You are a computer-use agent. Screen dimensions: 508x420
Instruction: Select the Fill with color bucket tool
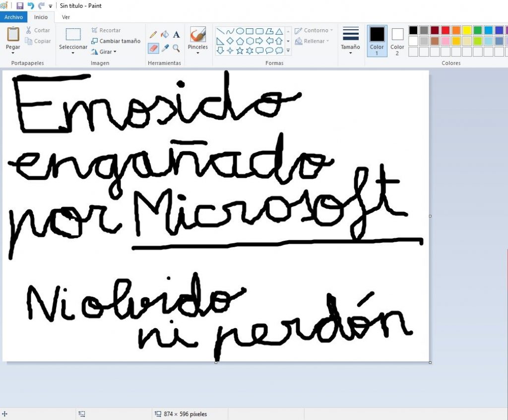(x=165, y=34)
